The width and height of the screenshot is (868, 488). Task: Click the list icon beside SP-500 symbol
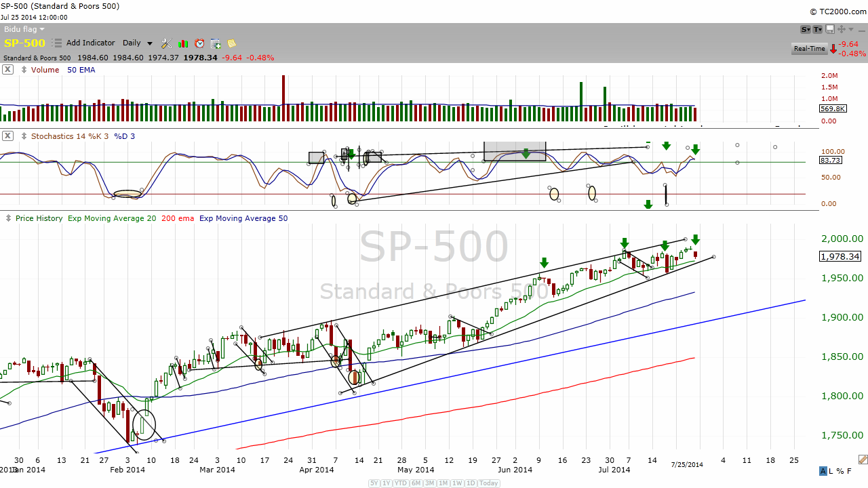(57, 43)
